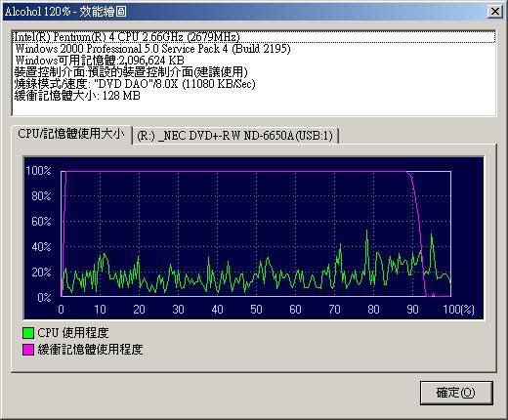Viewport: 508px width, 420px height.
Task: Click the magenta buffer usage legend swatch
Action: [28, 350]
